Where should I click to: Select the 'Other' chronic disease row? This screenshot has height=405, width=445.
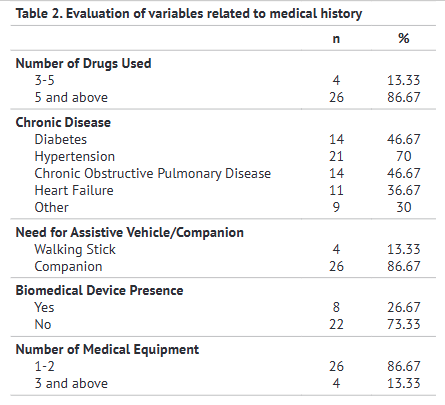click(x=223, y=207)
